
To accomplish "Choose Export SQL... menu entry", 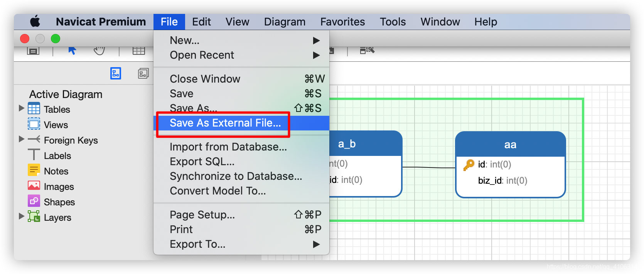I will (x=241, y=161).
